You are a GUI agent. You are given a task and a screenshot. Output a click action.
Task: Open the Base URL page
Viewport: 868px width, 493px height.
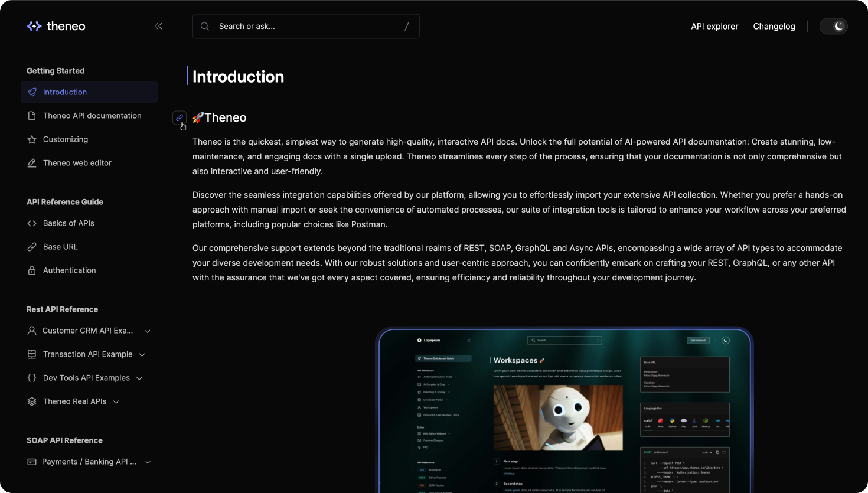(x=60, y=247)
